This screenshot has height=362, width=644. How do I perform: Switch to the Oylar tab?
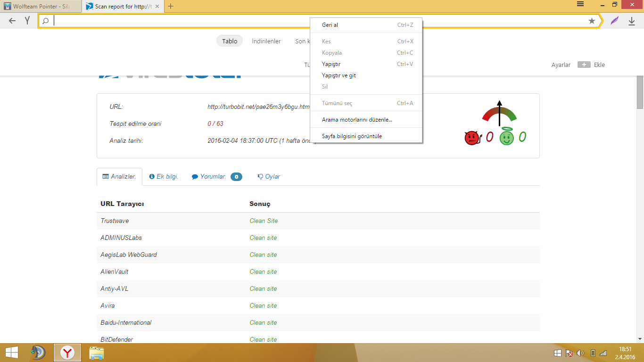(269, 177)
